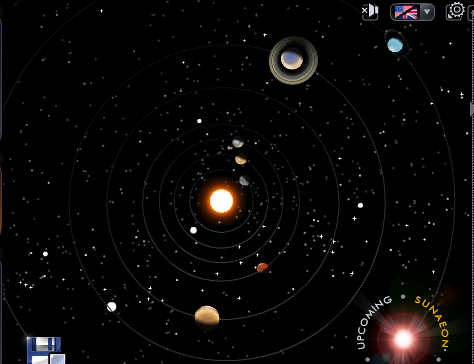Select the tan planet Venus
Viewport: 474px width, 364px height.
[241, 159]
